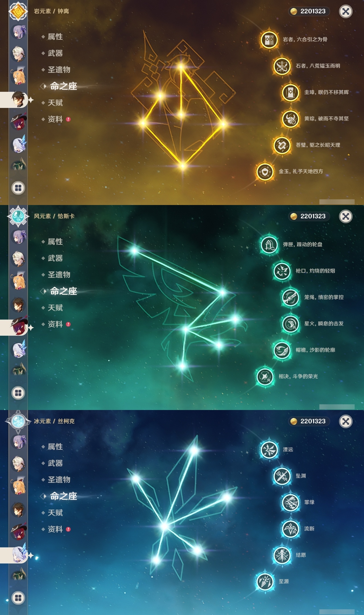The image size is (364, 615).
Task: Switch to 属性 tab in the Zhongli panel
Action: point(55,37)
